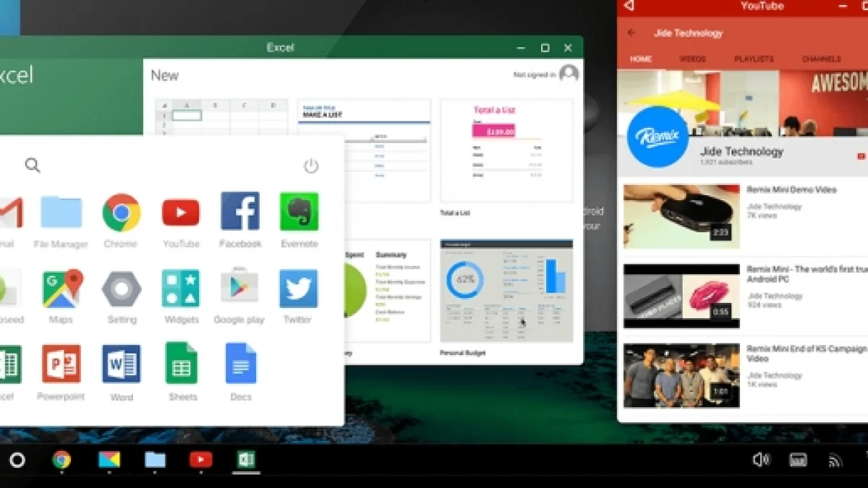Viewport: 868px width, 488px height.
Task: Select the Total a List Excel template
Action: (x=506, y=150)
